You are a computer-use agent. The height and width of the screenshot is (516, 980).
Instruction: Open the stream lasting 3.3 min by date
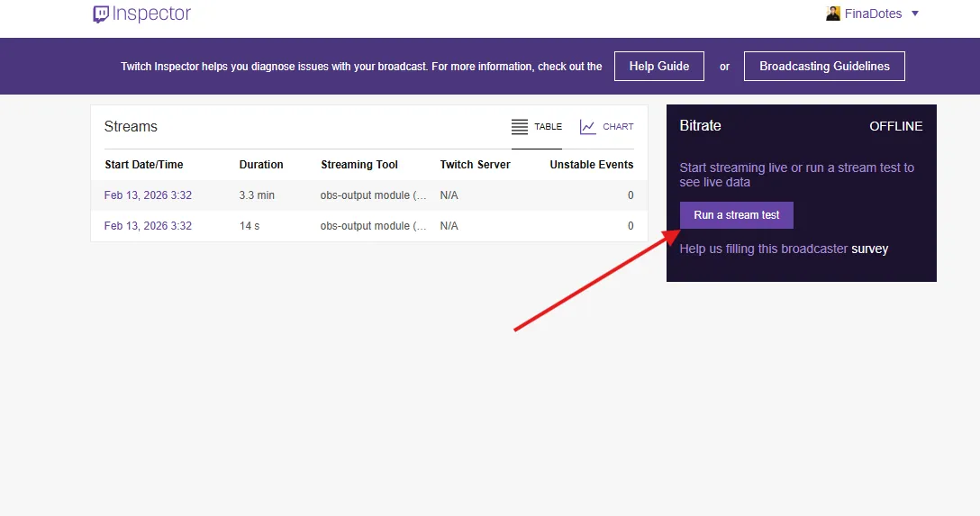point(148,195)
